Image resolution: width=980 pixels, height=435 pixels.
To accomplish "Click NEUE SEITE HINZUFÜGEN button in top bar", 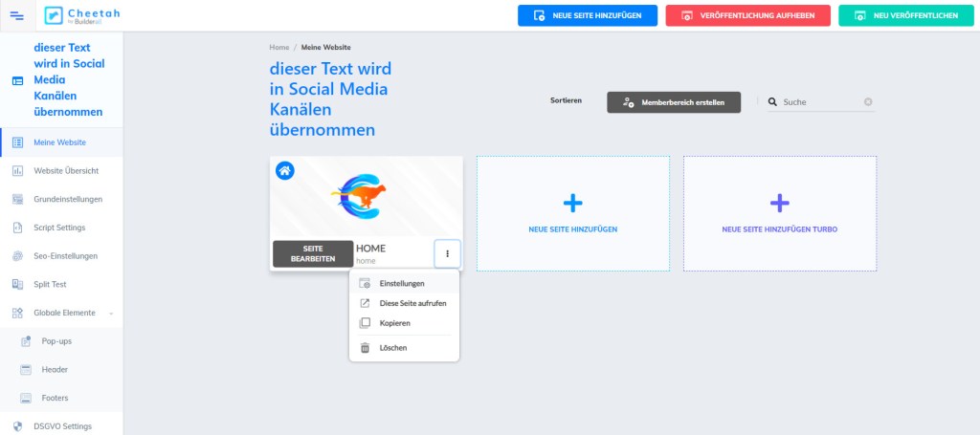I will [x=588, y=15].
